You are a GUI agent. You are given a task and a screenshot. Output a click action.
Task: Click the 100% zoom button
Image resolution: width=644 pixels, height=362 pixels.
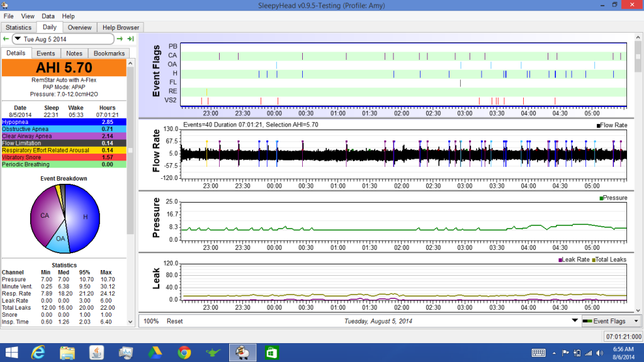[151, 321]
